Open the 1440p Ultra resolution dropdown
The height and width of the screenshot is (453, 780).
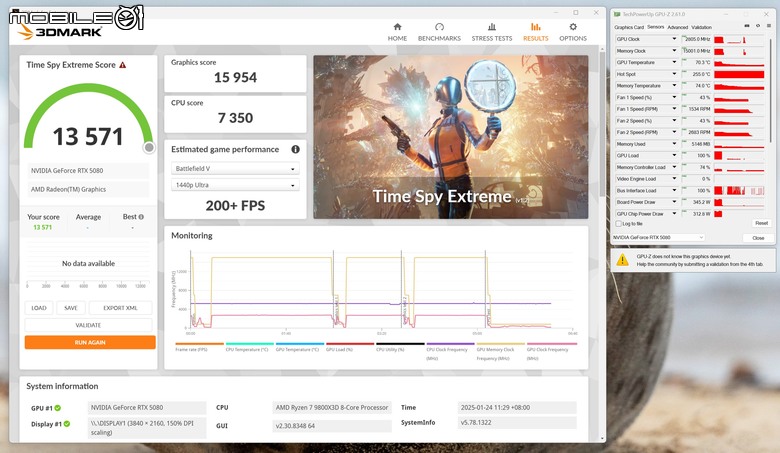[235, 185]
